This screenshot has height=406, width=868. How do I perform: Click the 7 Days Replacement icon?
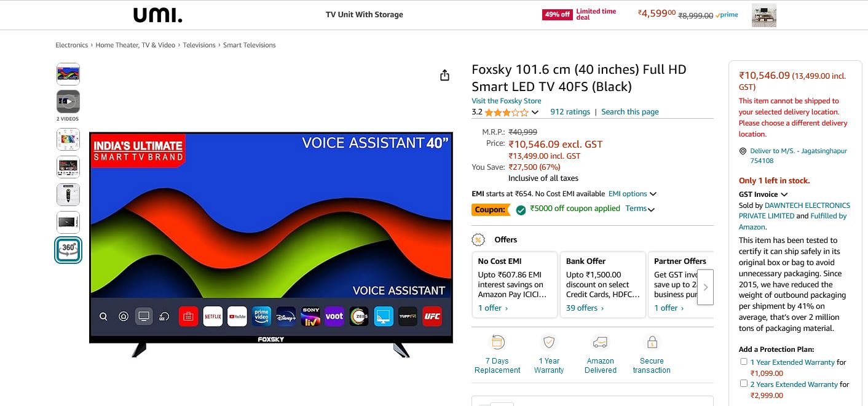(x=497, y=342)
